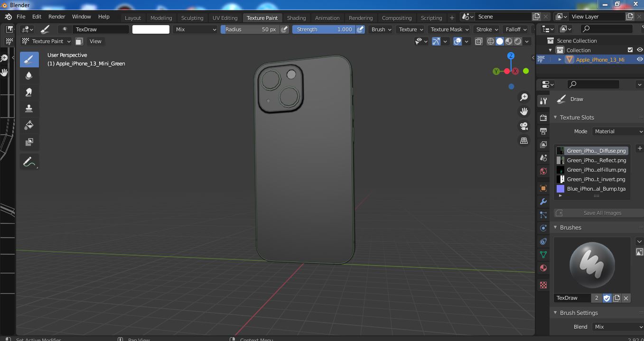Toggle pressure sensitivity for Radius
This screenshot has height=341, width=644.
[x=284, y=29]
